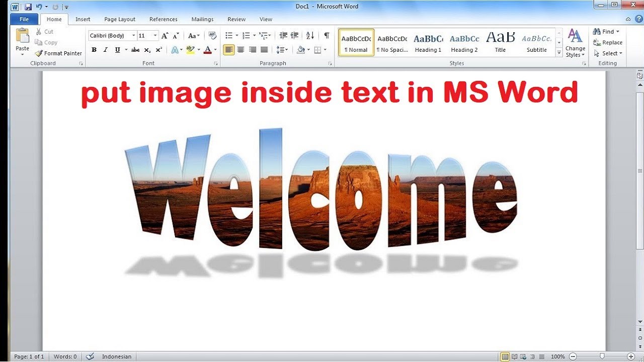Click the Font Color red swatch button
This screenshot has height=362, width=644.
pos(208,50)
